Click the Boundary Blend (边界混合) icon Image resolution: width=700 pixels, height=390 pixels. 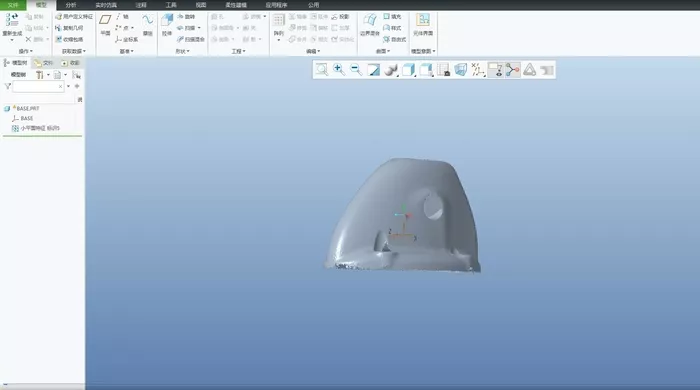[370, 25]
